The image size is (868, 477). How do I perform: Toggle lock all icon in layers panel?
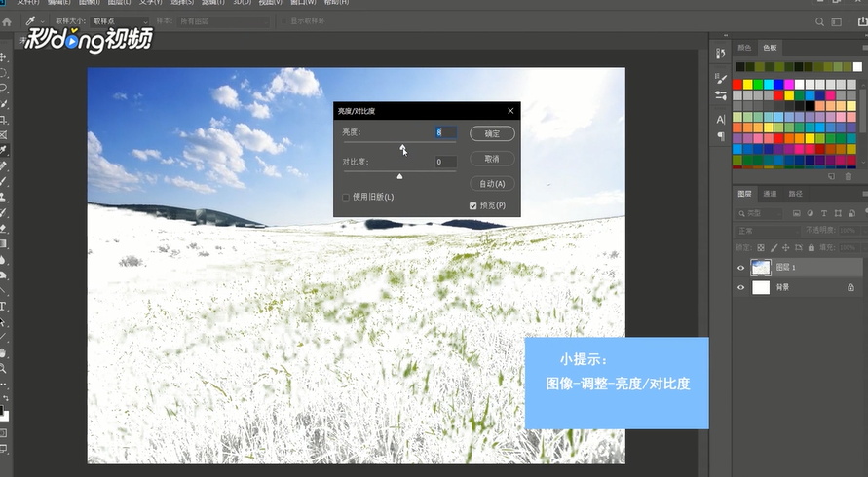pyautogui.click(x=811, y=248)
